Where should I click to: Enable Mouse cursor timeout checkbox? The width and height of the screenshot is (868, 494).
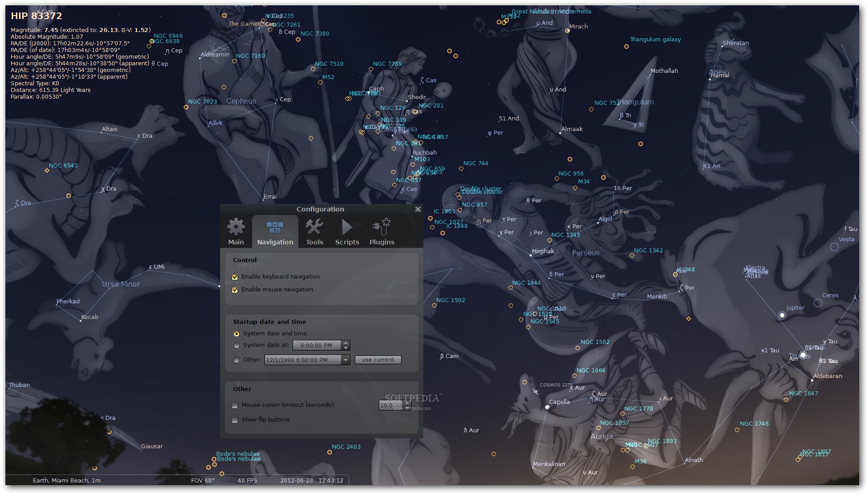coord(235,405)
